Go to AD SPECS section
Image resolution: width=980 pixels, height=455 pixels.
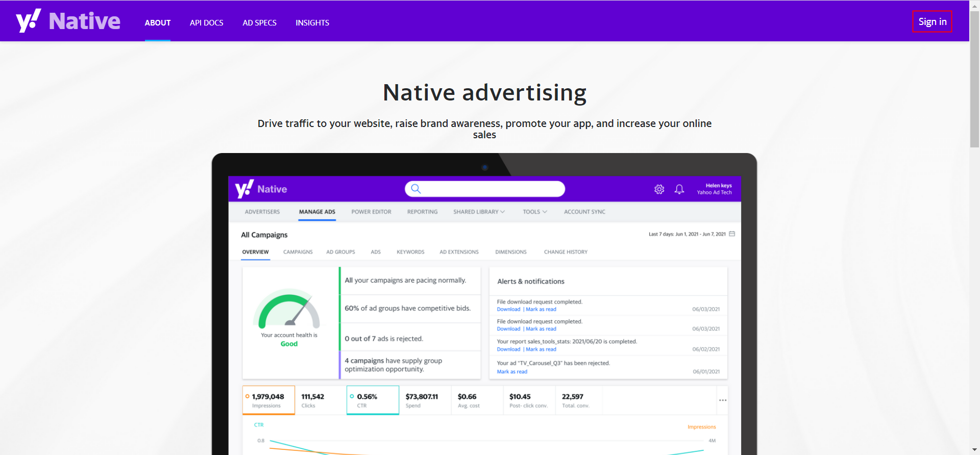[x=259, y=23]
